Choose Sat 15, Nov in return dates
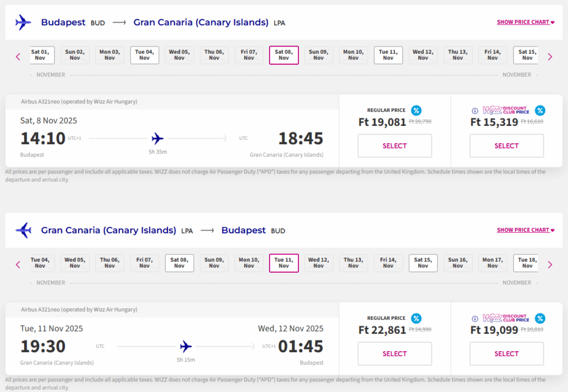The image size is (568, 392). (x=423, y=263)
